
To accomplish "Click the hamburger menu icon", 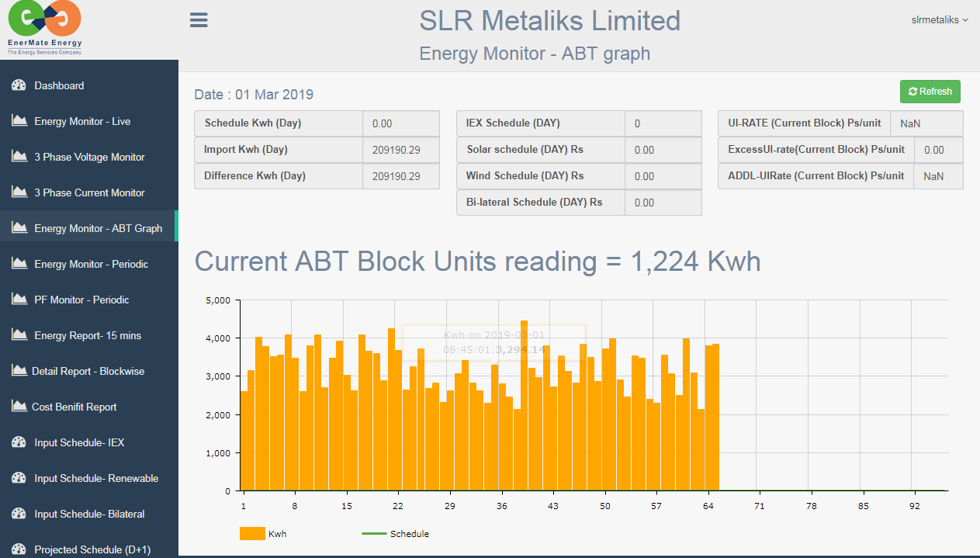I will pyautogui.click(x=199, y=20).
